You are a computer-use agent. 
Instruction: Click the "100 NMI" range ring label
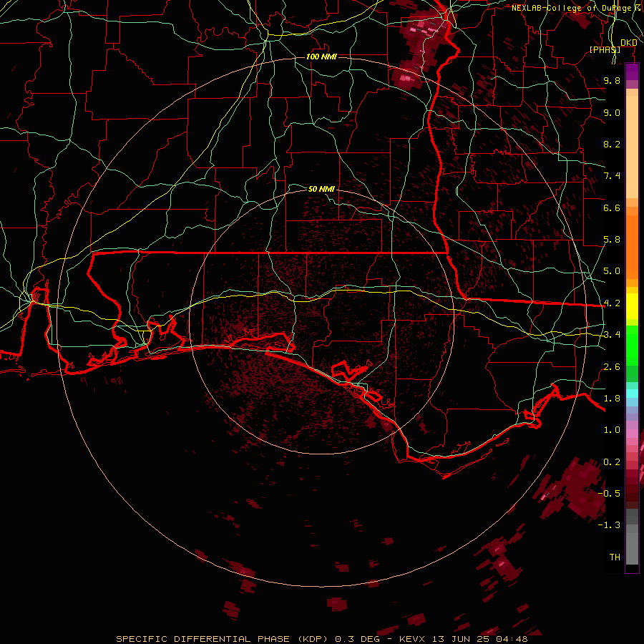[321, 57]
